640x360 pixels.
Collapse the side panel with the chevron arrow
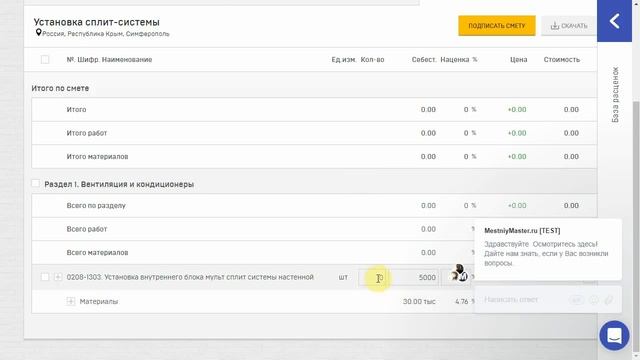point(614,21)
